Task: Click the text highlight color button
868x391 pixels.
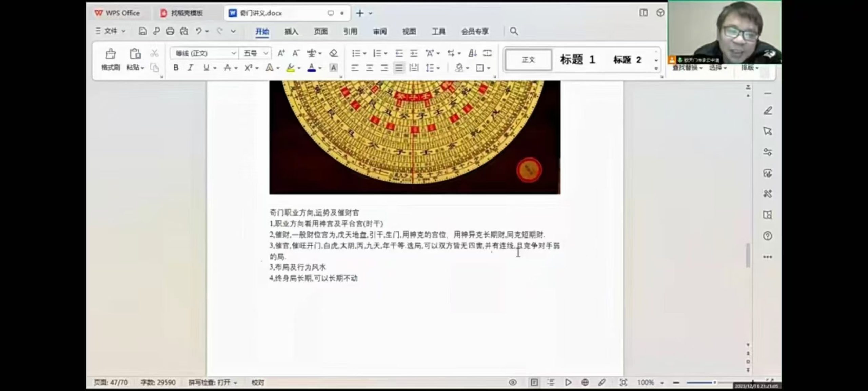Action: (x=290, y=68)
